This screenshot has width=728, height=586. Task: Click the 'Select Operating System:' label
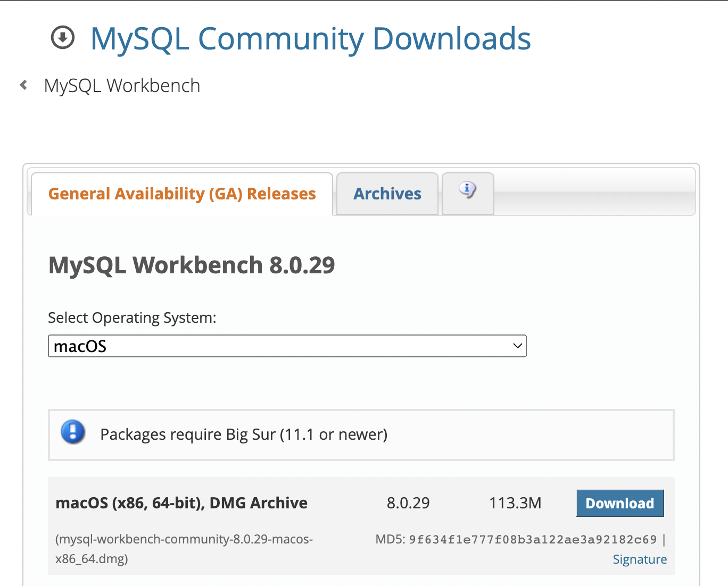132,318
